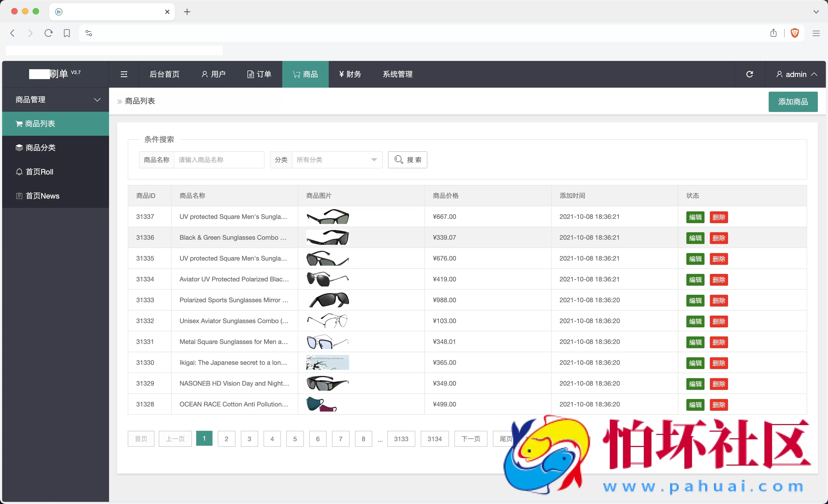Open the 后台首页 menu item
Screen dimensions: 828x504
(x=164, y=74)
